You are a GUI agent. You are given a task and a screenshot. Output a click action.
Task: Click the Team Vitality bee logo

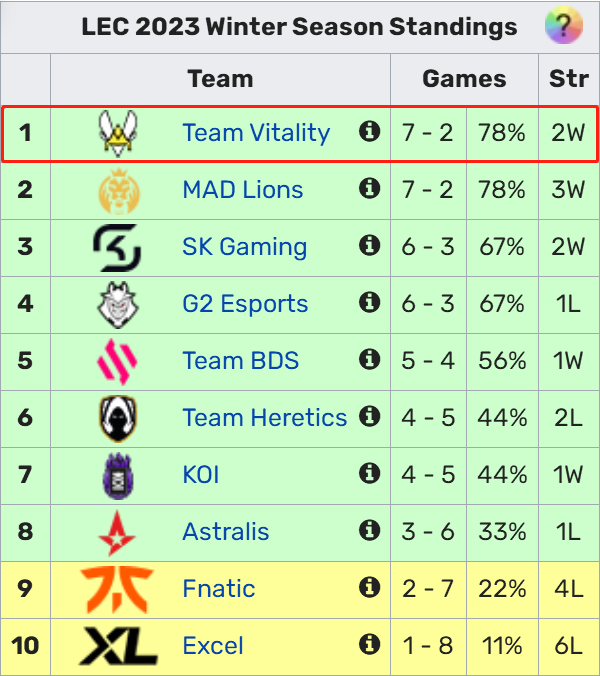point(118,133)
